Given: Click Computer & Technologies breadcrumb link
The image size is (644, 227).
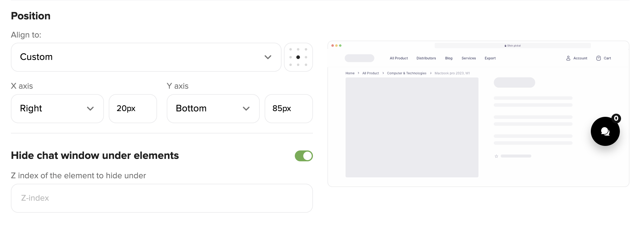Looking at the screenshot, I should coord(407,73).
